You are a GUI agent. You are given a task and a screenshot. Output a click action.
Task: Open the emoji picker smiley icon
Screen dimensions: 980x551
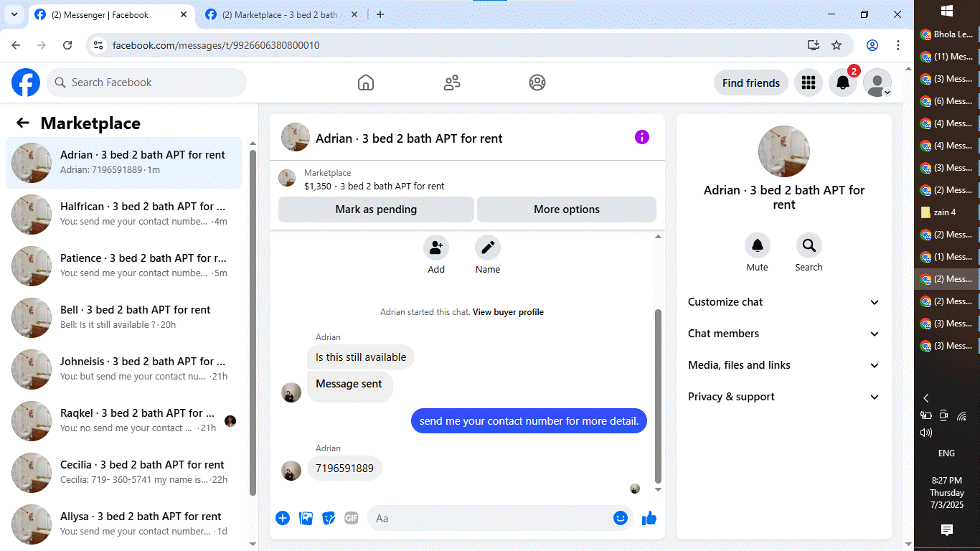point(621,518)
